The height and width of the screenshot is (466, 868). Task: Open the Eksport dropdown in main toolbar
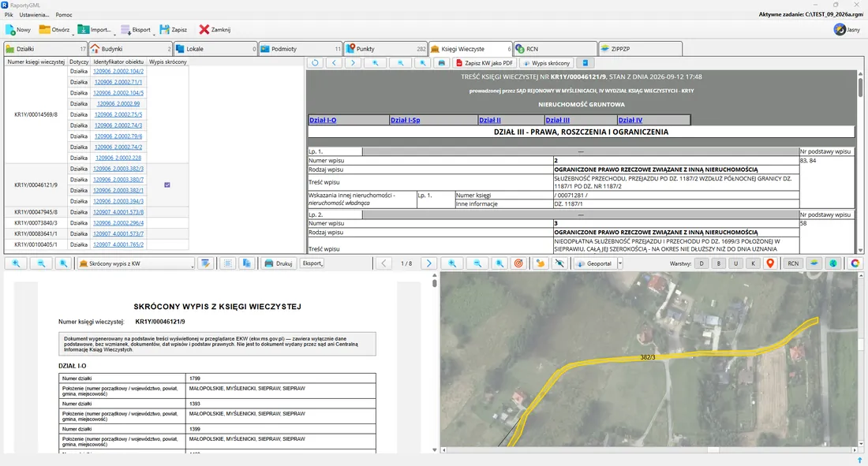[136, 30]
